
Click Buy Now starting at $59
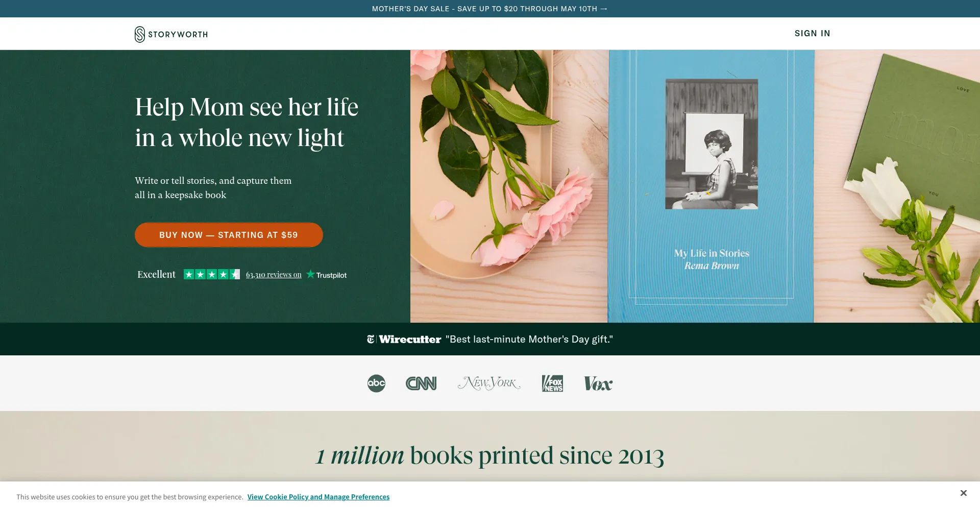coord(229,235)
